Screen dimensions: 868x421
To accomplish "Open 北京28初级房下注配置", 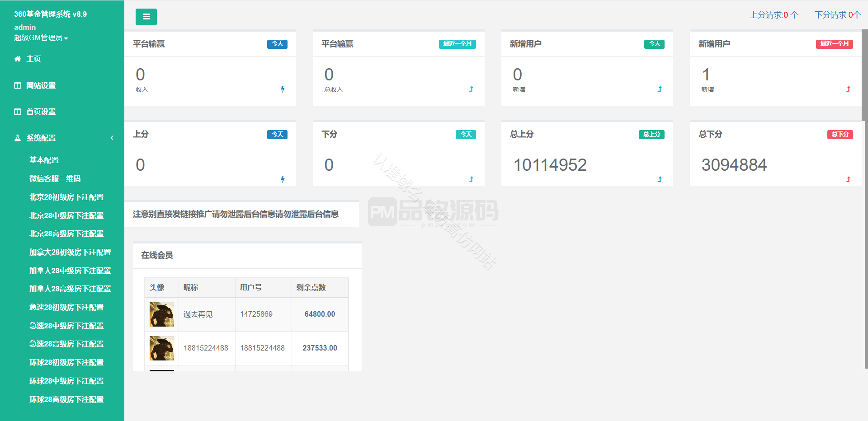I will pos(66,197).
